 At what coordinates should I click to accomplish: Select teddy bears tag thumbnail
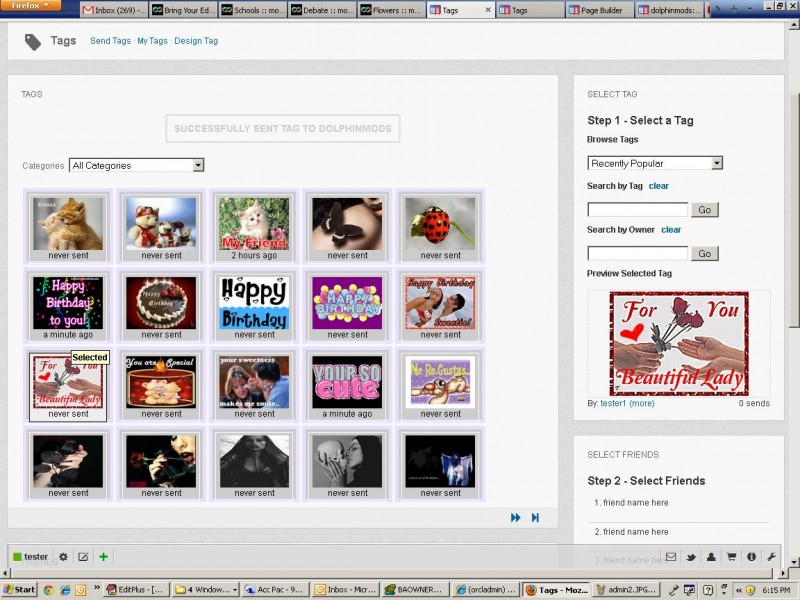161,224
